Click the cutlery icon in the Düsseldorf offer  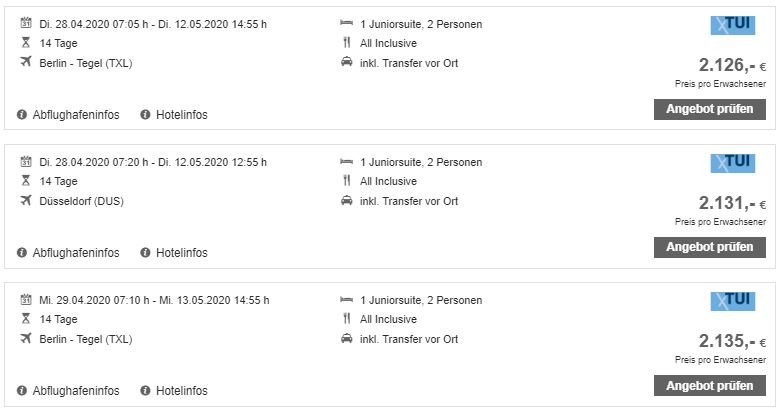[x=347, y=180]
